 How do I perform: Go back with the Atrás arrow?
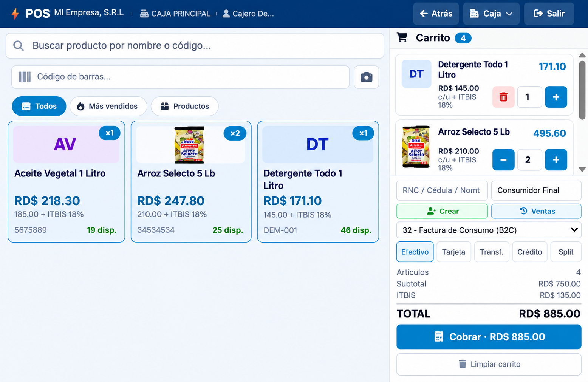(x=436, y=14)
